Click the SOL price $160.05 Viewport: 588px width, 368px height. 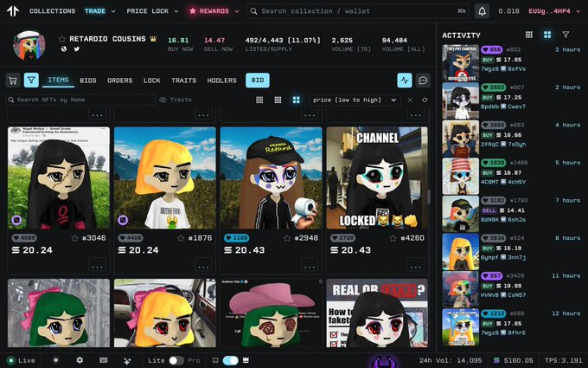point(514,360)
